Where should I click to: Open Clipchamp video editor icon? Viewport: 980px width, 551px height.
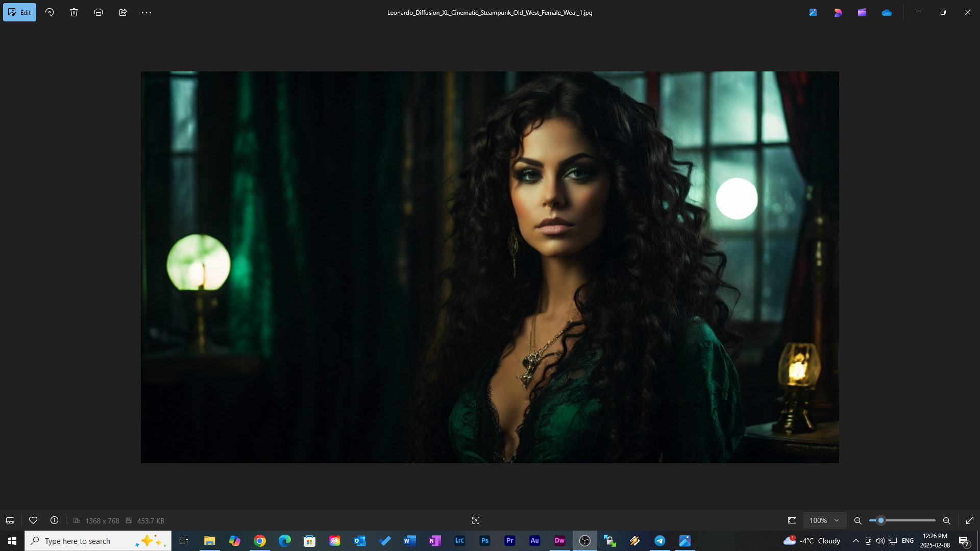(x=862, y=12)
